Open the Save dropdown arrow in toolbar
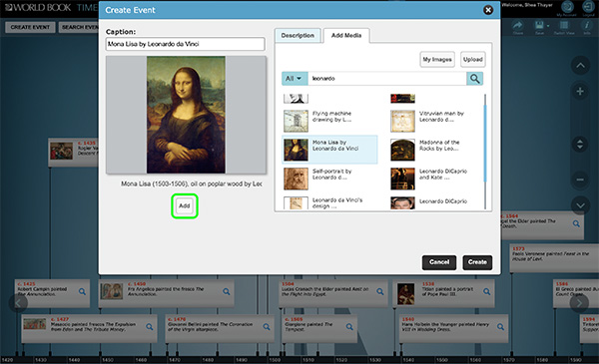The width and height of the screenshot is (599, 364). 548,26
